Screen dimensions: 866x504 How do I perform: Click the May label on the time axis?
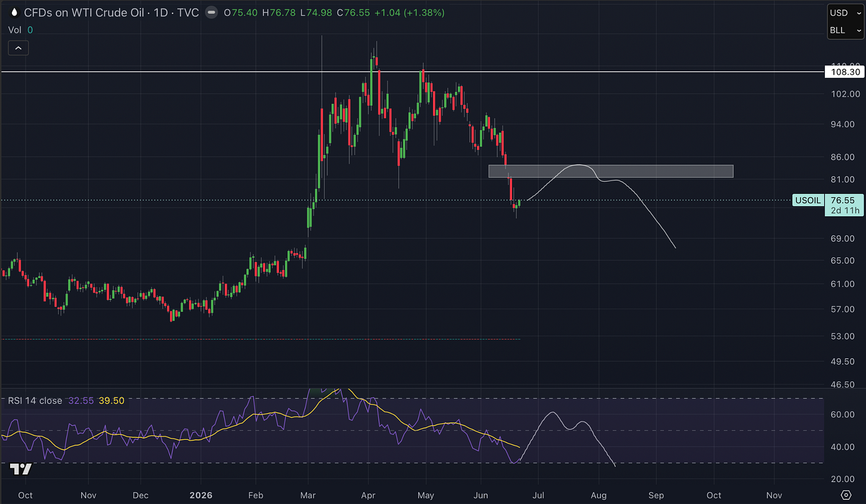pyautogui.click(x=426, y=495)
